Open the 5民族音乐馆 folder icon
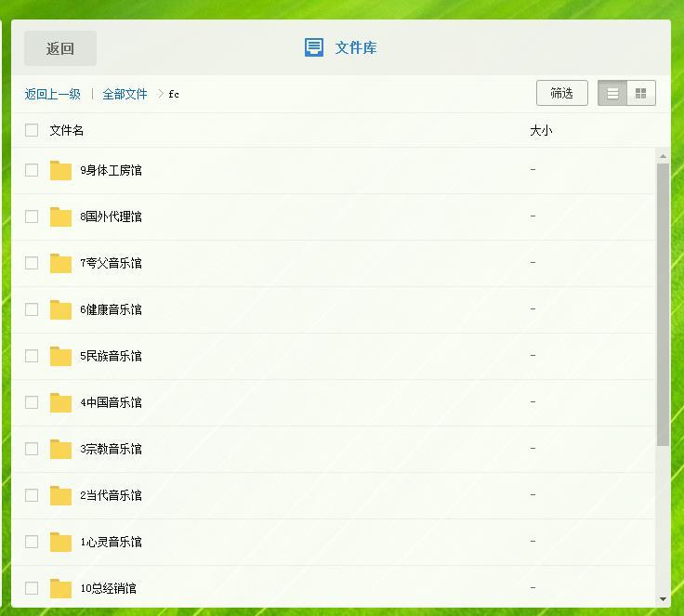 coord(60,356)
